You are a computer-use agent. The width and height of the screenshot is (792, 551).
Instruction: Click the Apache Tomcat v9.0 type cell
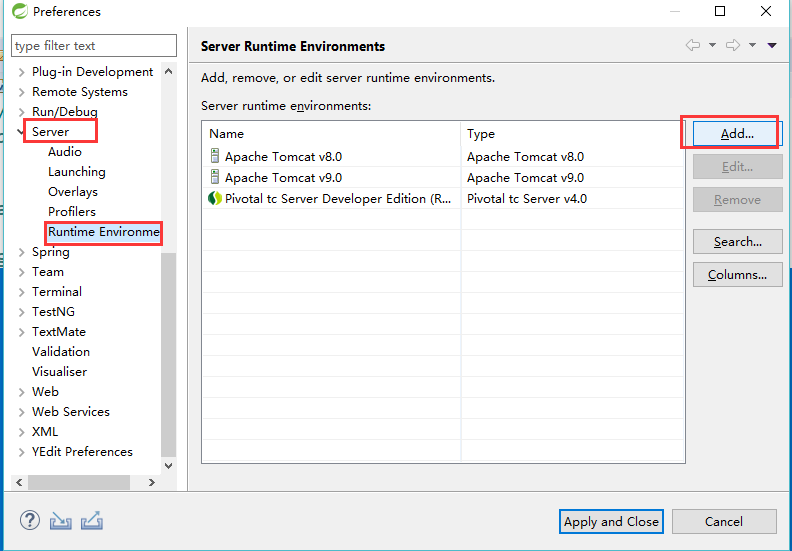point(525,178)
